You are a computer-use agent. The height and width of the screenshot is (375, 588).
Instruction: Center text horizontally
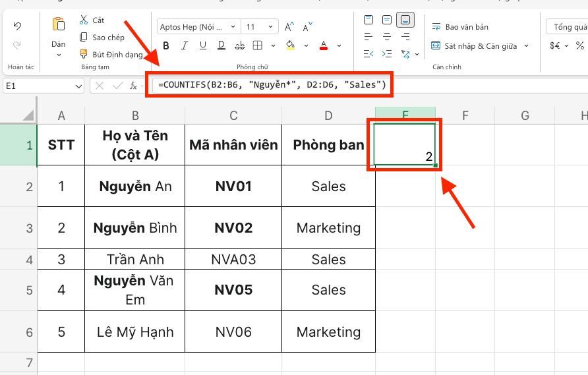387,37
